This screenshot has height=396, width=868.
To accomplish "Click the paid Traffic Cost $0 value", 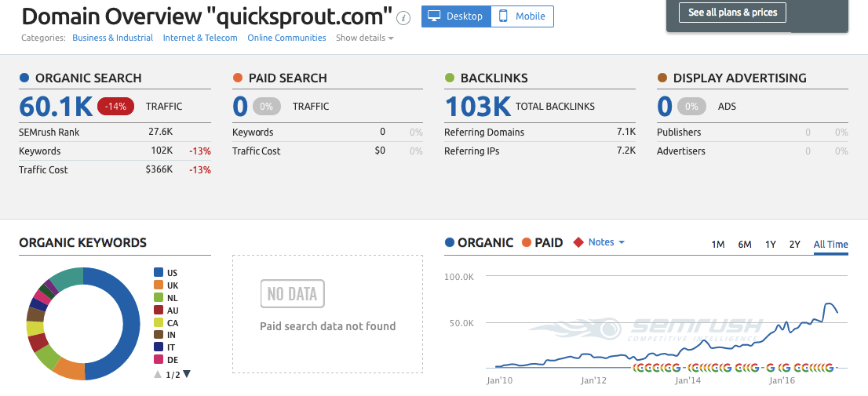I will click(380, 151).
